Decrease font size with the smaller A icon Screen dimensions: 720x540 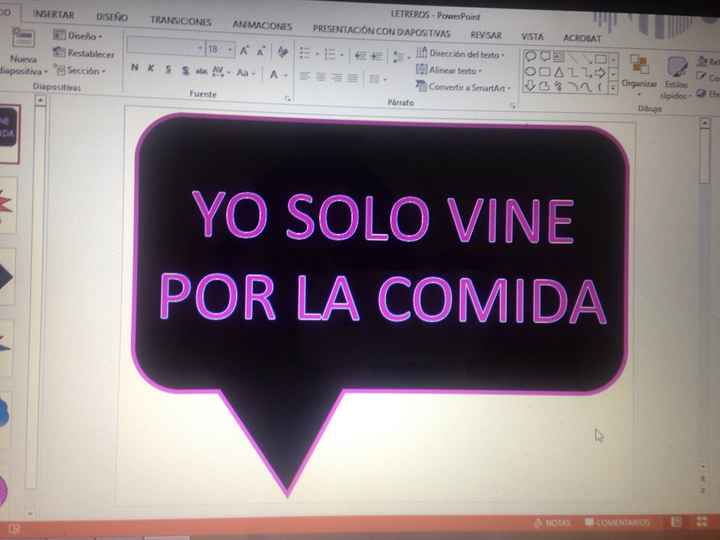261,51
